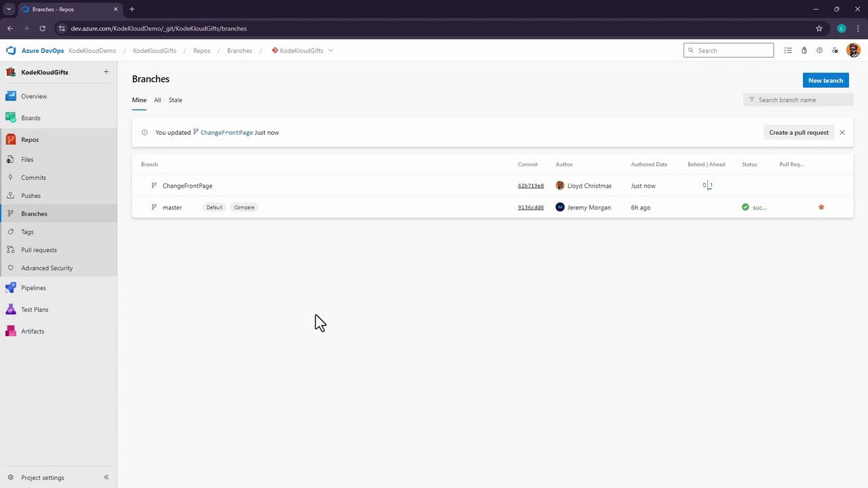Click author Jeremy Morgan
This screenshot has height=488, width=868.
(x=589, y=207)
